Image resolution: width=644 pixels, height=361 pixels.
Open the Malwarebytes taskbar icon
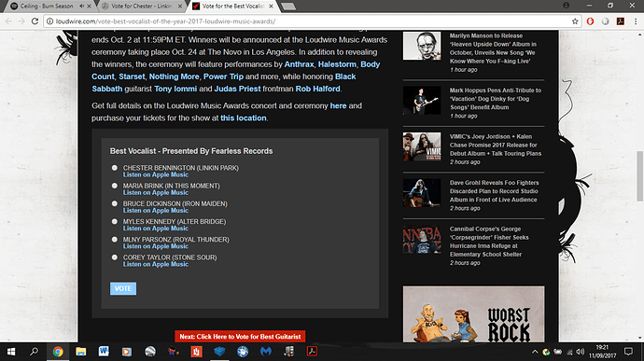266,351
